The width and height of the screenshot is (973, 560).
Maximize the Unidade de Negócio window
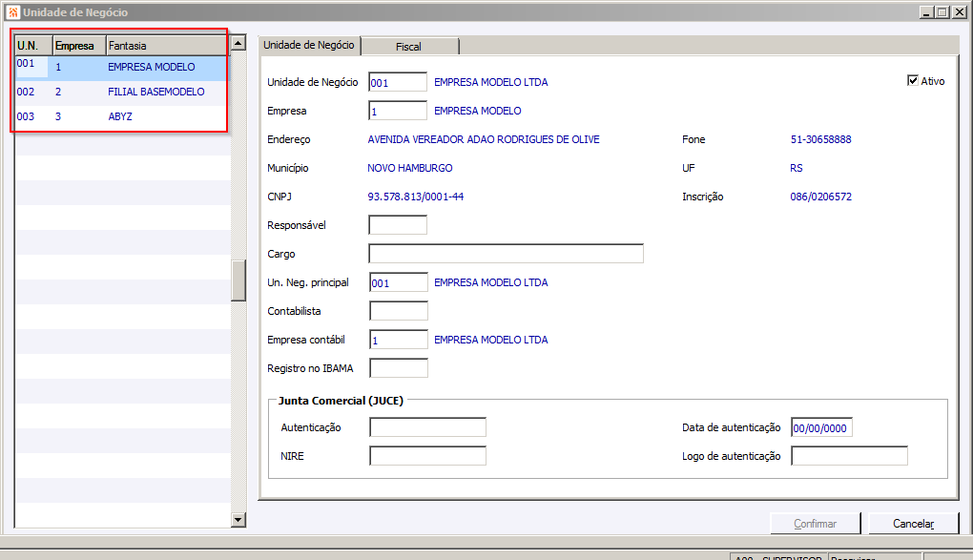942,11
